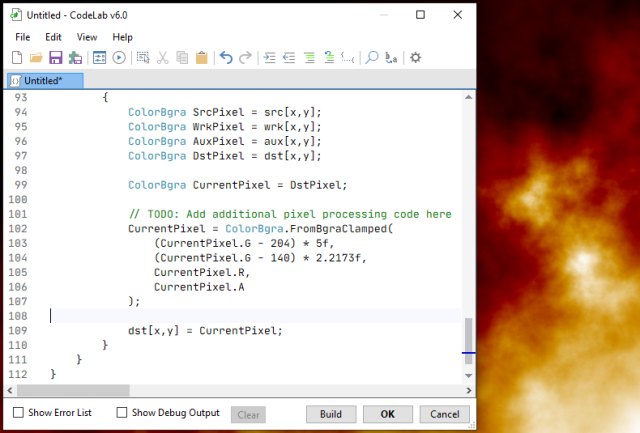The image size is (640, 433).
Task: Close the CodeLab window
Action: pos(458,15)
